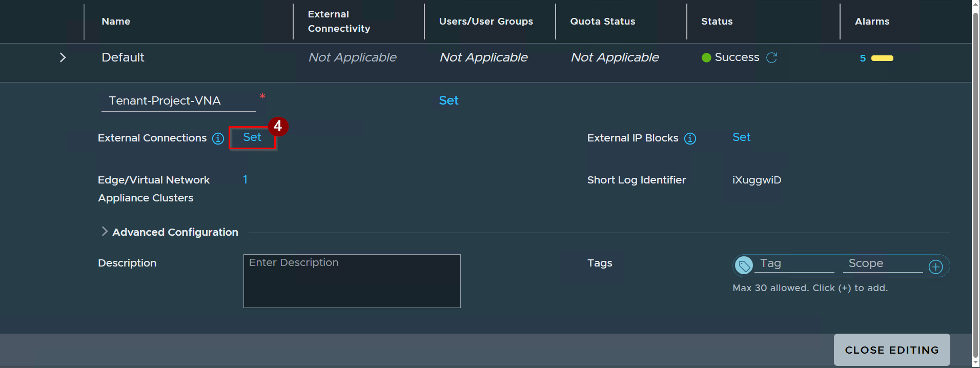980x368 pixels.
Task: Open the 5 alarms link
Action: click(x=863, y=58)
